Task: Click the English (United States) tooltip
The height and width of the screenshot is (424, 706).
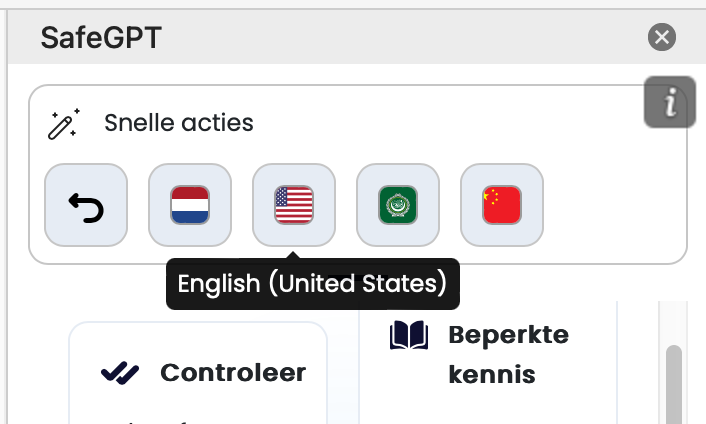Action: coord(312,284)
